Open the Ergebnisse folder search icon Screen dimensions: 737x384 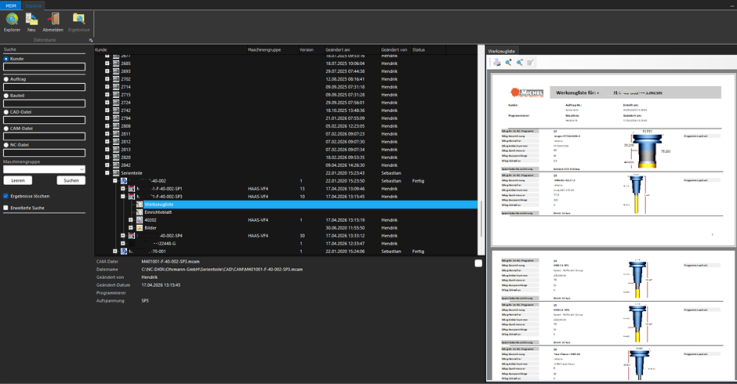78,19
